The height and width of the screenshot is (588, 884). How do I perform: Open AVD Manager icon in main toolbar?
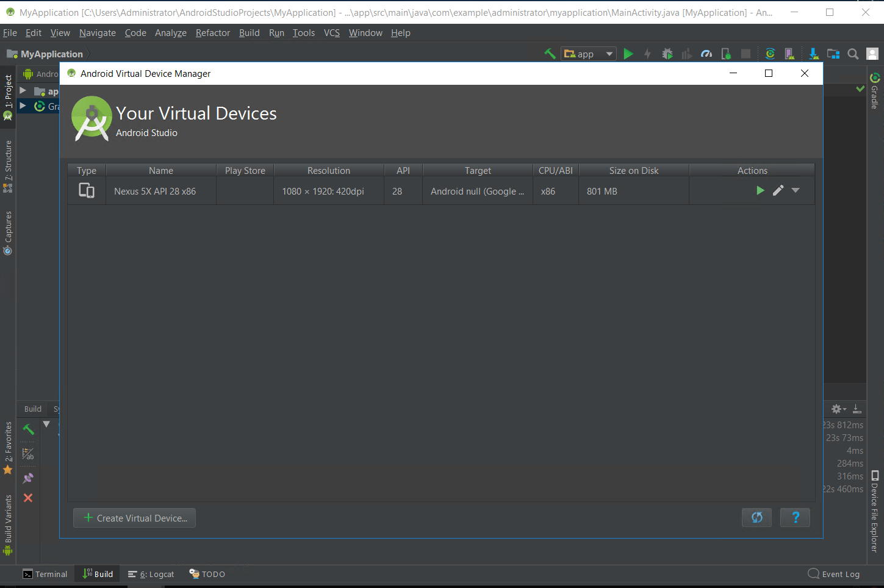click(789, 54)
